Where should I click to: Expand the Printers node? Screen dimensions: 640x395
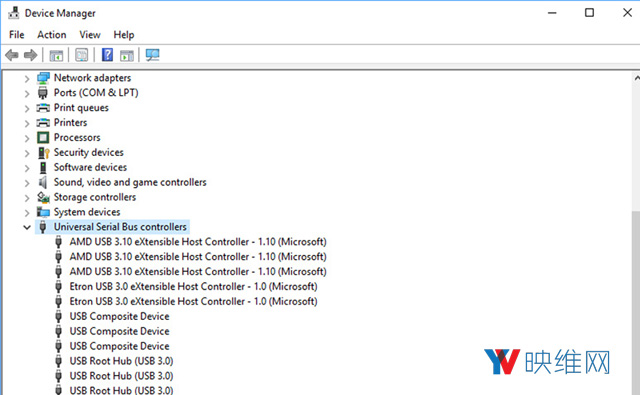tap(27, 124)
